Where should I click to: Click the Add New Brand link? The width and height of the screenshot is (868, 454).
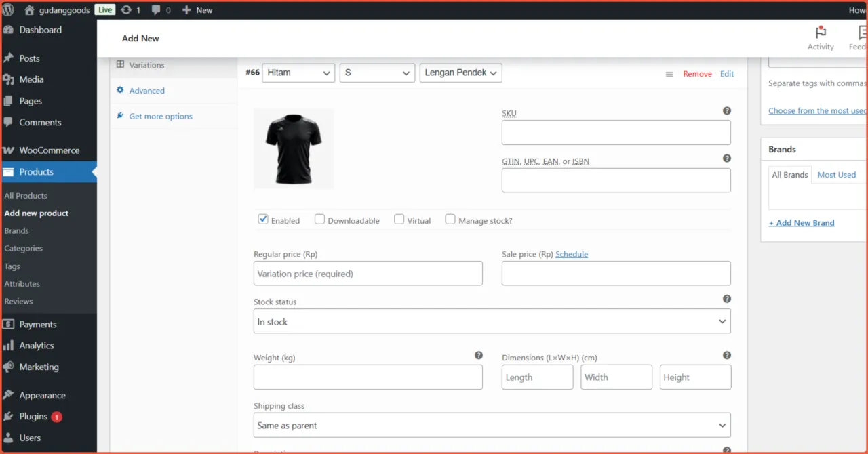(x=802, y=222)
